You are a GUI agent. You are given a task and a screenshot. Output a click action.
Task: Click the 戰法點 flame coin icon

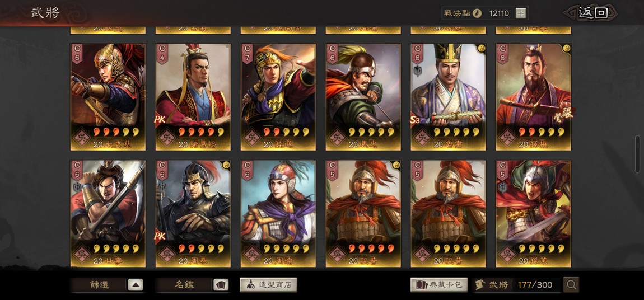477,13
